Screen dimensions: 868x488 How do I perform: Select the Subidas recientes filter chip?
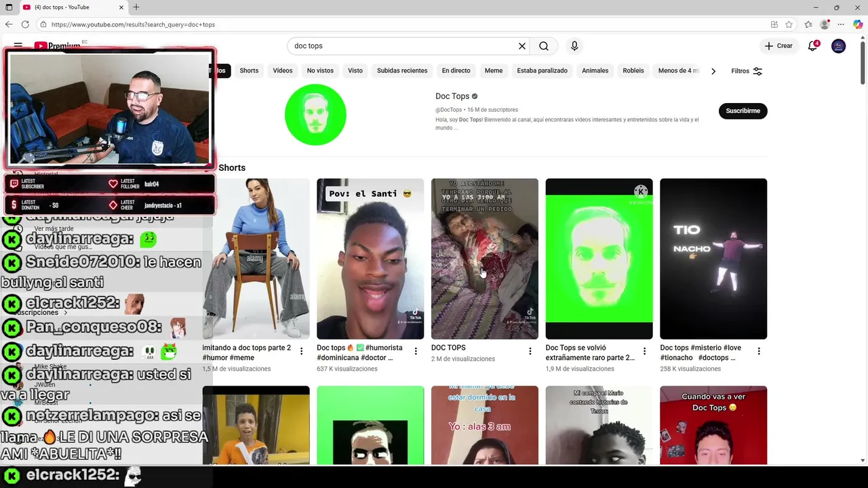402,70
